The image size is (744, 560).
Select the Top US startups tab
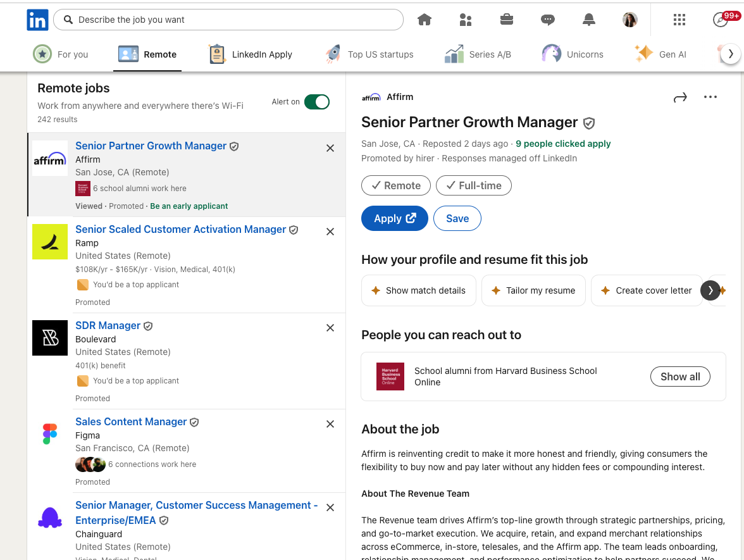(369, 54)
